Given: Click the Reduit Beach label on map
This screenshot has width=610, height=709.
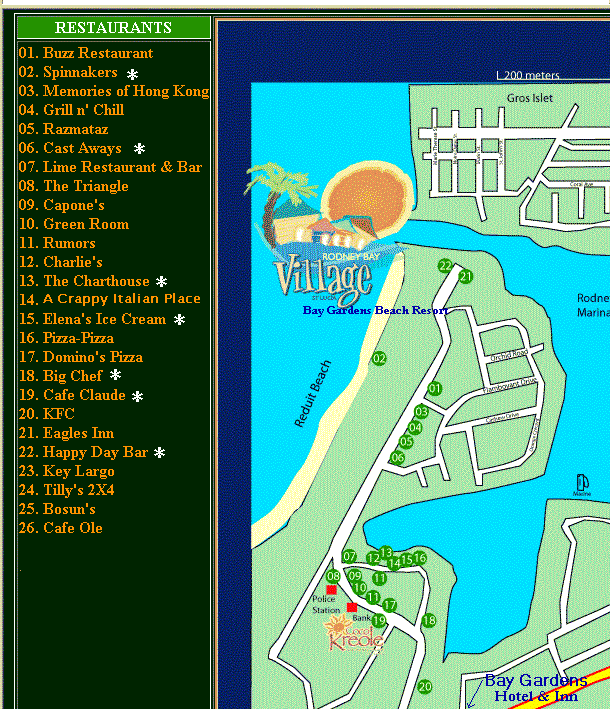Looking at the screenshot, I should click(312, 394).
